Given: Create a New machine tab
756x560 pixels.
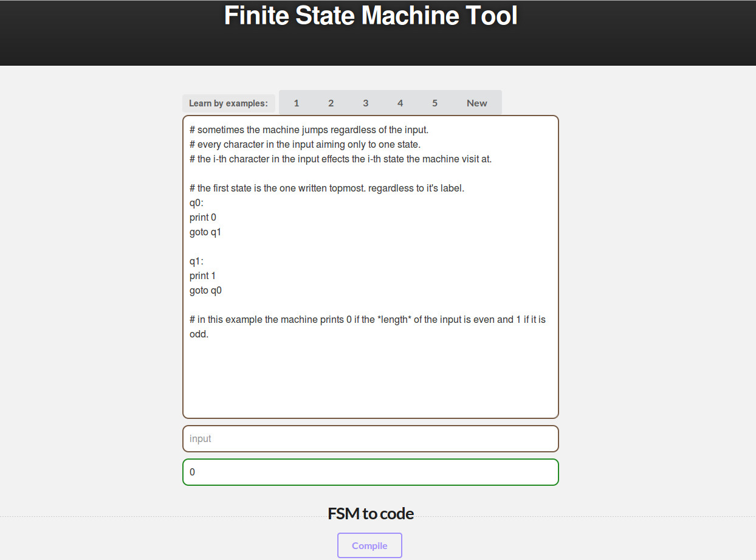Looking at the screenshot, I should click(x=477, y=103).
